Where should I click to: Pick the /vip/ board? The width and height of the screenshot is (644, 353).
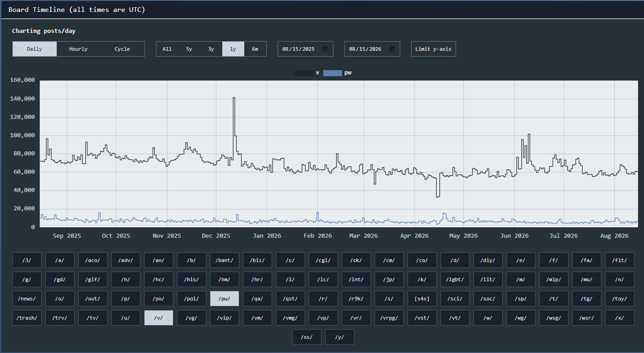point(225,318)
